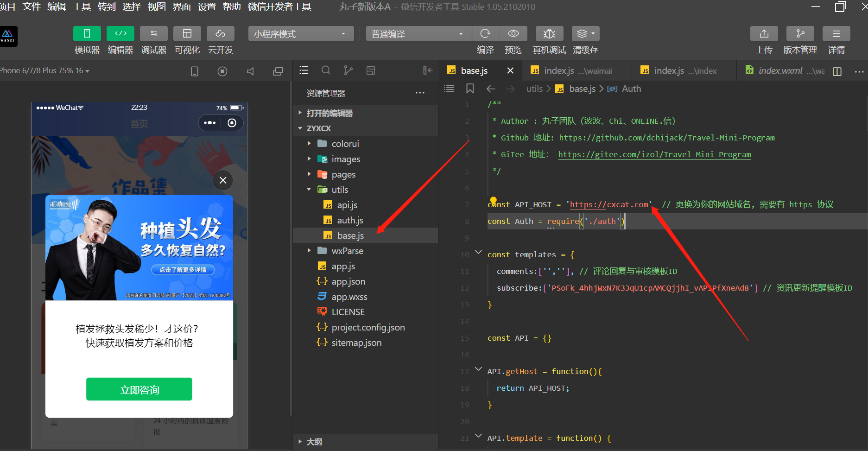Open app.json file

[x=365, y=281]
